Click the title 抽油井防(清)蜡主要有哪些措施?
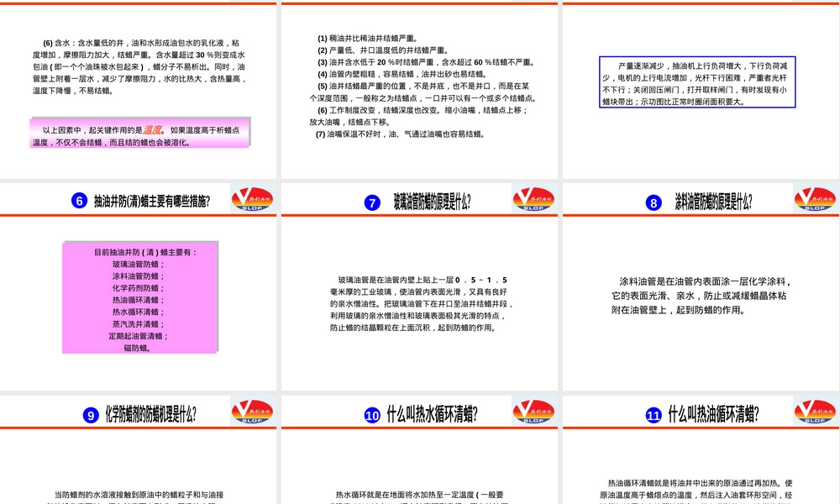Image resolution: width=840 pixels, height=504 pixels. pos(152,202)
